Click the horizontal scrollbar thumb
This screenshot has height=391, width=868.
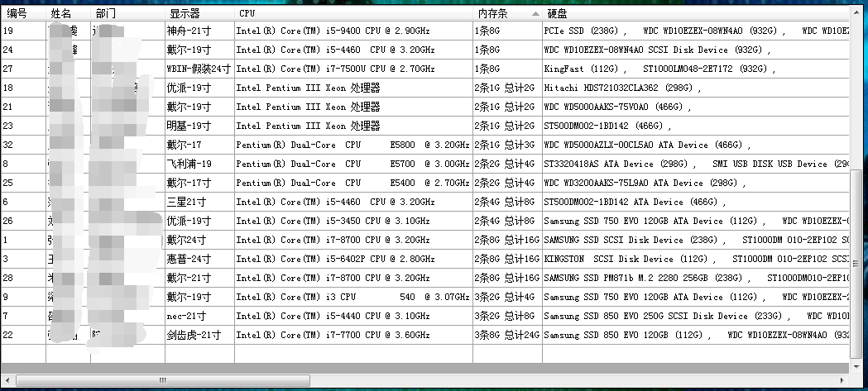pos(163,380)
